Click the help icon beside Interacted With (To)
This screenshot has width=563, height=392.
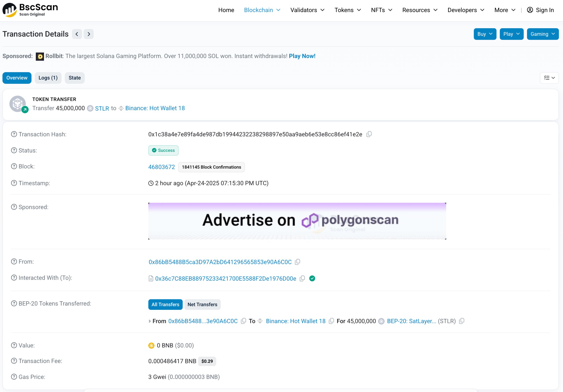click(14, 278)
